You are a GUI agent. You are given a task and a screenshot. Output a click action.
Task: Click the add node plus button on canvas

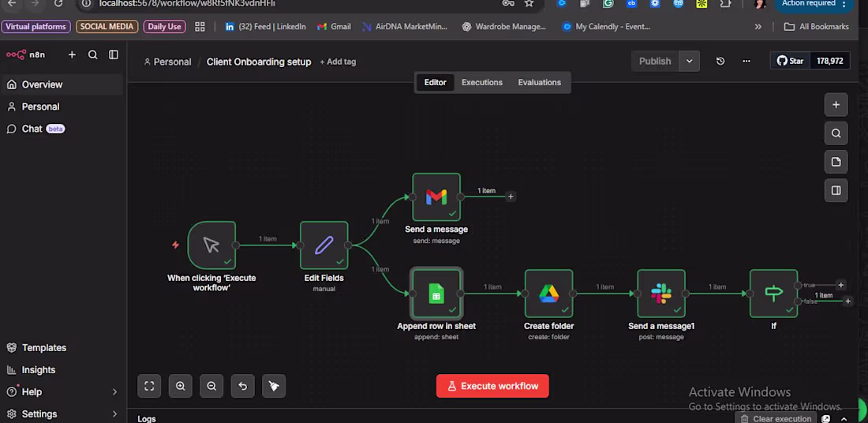836,105
